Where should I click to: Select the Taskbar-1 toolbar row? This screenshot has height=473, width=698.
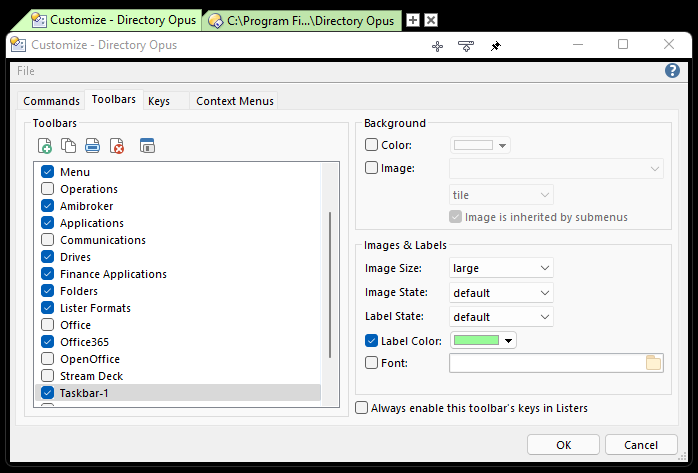point(178,393)
